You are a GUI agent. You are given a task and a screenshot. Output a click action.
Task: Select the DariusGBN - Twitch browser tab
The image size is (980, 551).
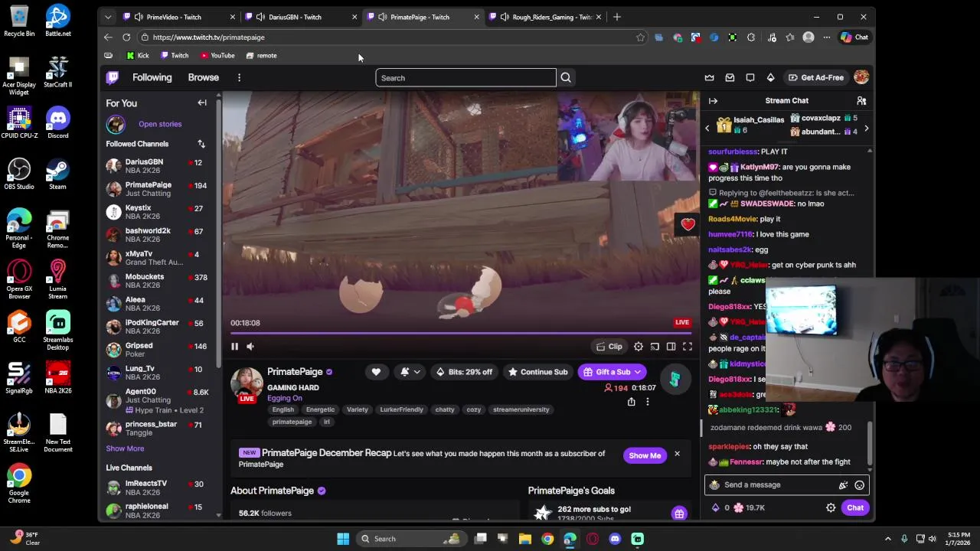coord(300,17)
